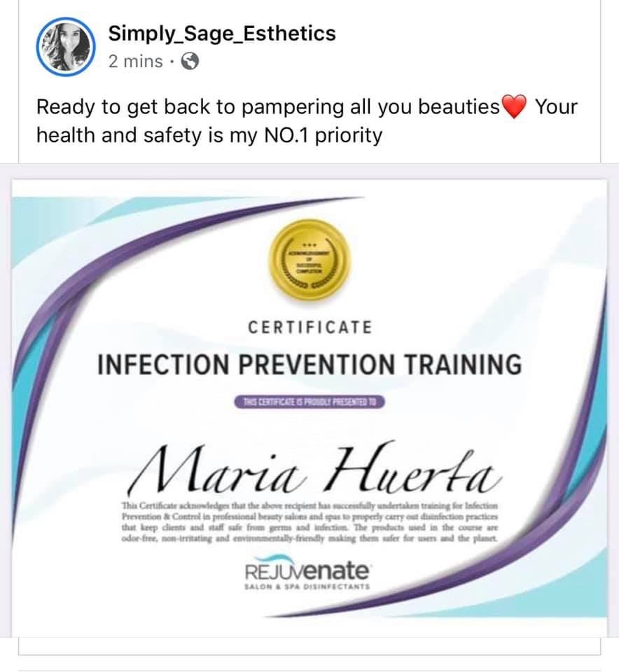Click the '2 mins' timestamp link
Screen dimensions: 619x672
point(135,62)
